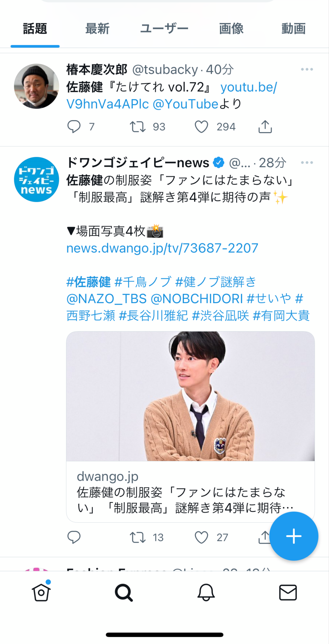
Task: Open the news.dwango.jp/tv/73687-2207 link
Action: [162, 248]
